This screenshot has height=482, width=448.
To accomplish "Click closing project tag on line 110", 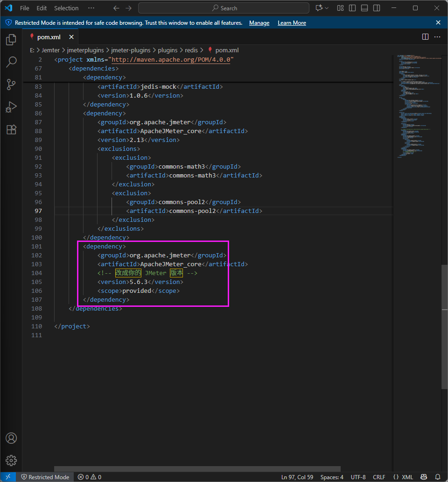I will [x=72, y=326].
